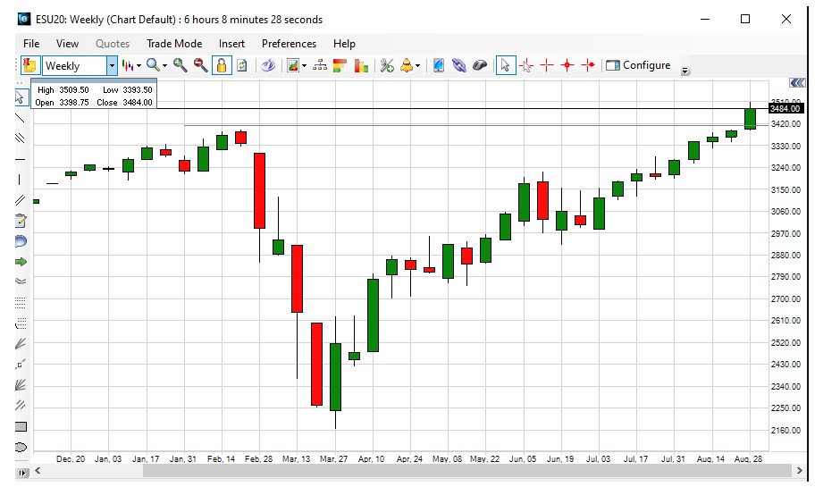The height and width of the screenshot is (504, 840).
Task: Toggle the padlock lock button
Action: (221, 65)
